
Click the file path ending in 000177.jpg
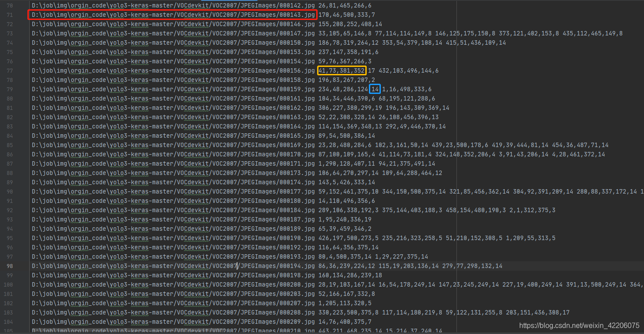point(173,192)
